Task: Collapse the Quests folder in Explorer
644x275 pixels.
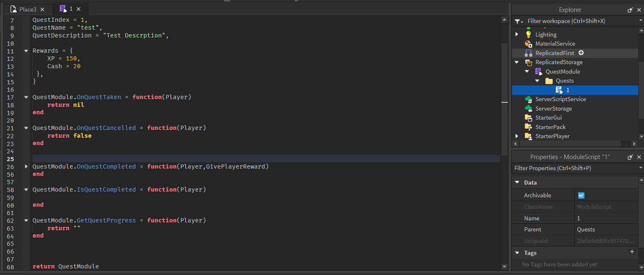Action: coord(537,81)
